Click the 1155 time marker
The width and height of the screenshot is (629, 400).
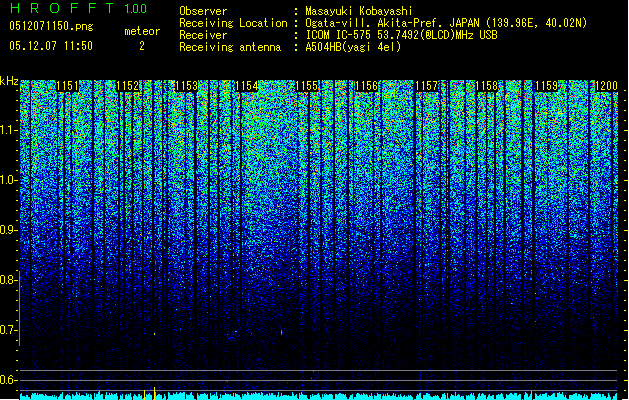[x=307, y=86]
